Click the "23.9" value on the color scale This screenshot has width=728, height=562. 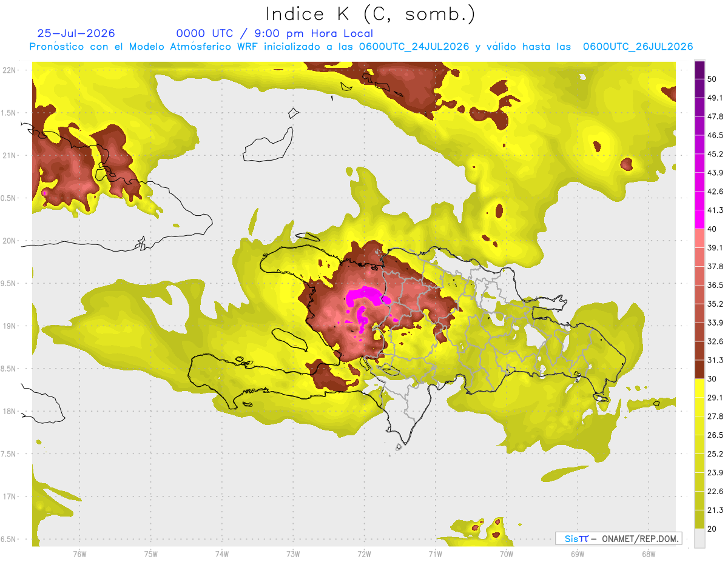715,473
